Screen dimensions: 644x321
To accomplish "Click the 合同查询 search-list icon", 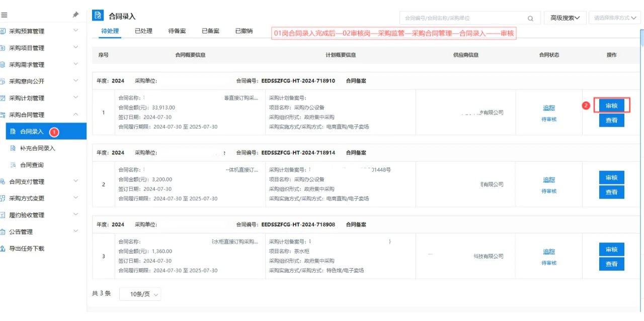I will point(13,165).
